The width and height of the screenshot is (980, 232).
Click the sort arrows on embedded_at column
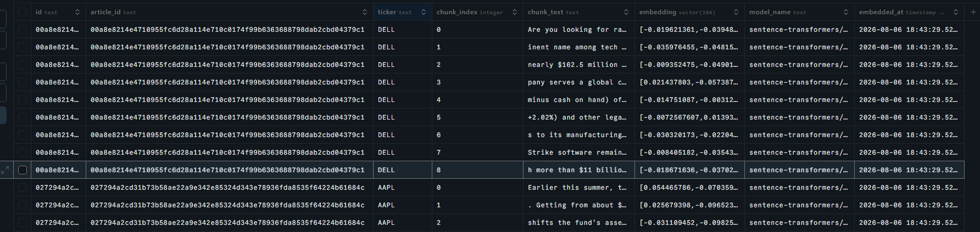pyautogui.click(x=956, y=12)
